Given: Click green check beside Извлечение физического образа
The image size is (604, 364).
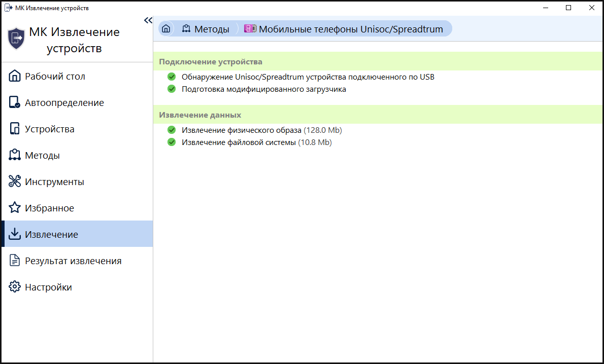Looking at the screenshot, I should point(172,130).
